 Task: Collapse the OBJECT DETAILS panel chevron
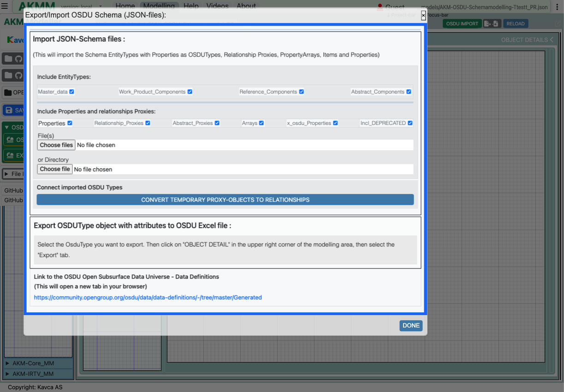(552, 40)
